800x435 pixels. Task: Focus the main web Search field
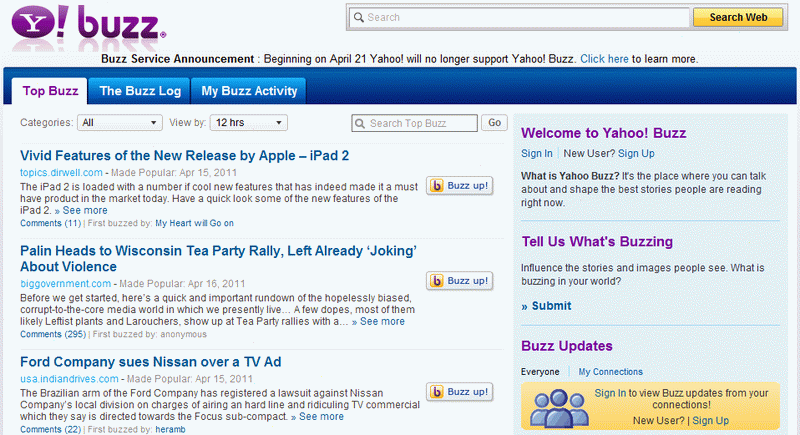pos(519,17)
